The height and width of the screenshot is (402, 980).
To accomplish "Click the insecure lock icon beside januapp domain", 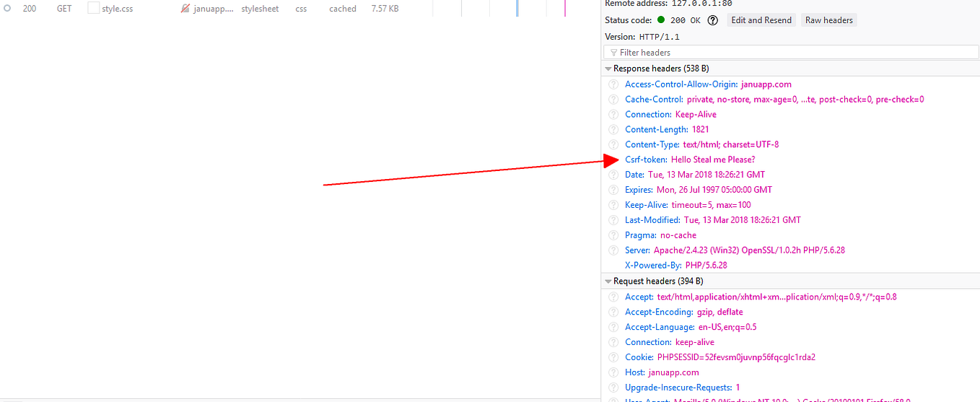I will pos(185,9).
